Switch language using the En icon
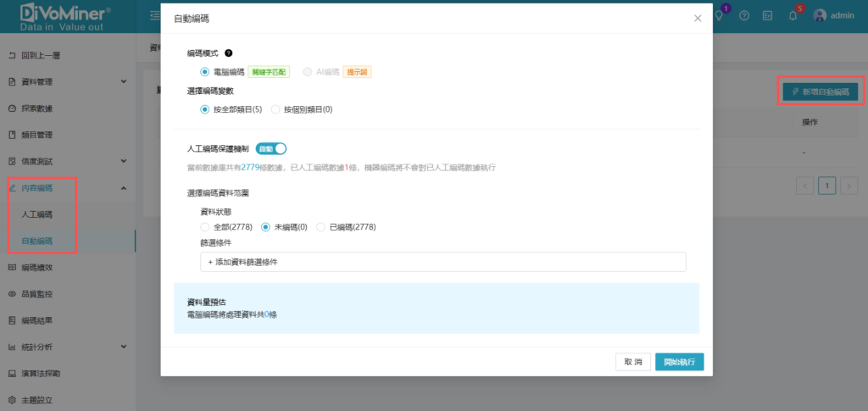868x411 pixels. 768,15
